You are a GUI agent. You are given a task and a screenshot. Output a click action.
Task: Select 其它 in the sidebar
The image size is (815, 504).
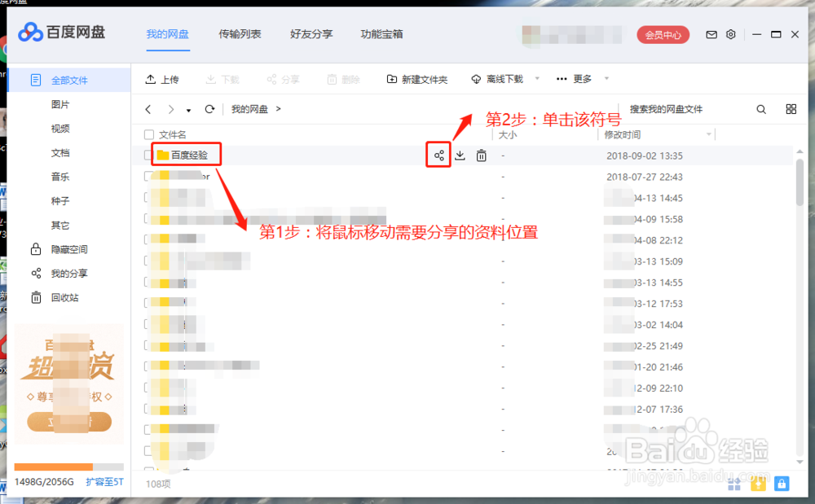[59, 226]
